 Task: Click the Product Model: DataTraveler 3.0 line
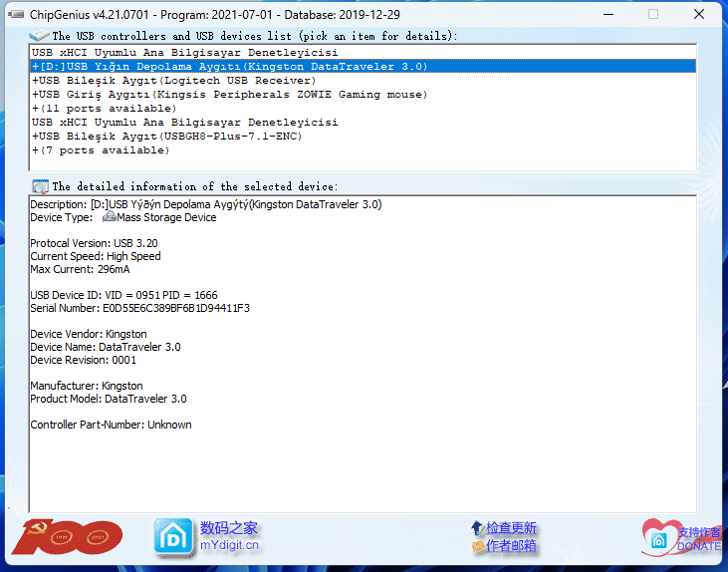click(x=109, y=399)
